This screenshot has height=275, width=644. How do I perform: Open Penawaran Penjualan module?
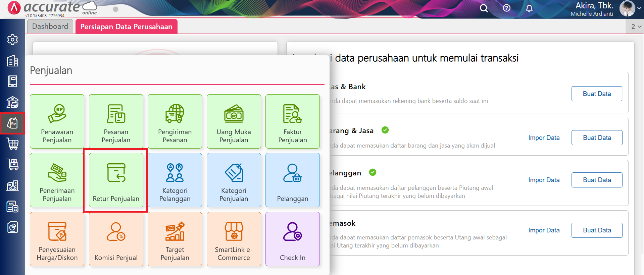pos(57,121)
